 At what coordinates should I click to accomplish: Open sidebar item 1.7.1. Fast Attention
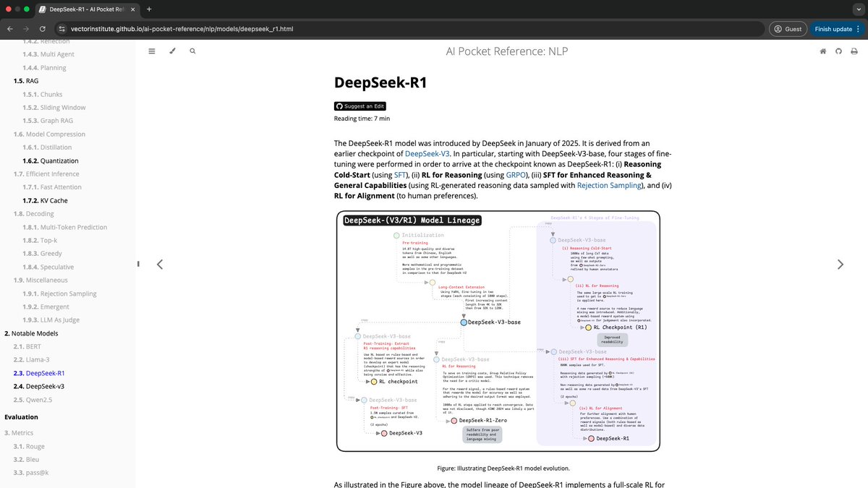(x=51, y=187)
